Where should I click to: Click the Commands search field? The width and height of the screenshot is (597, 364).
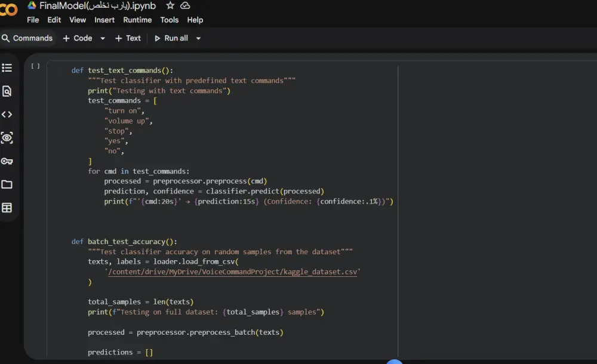[x=29, y=38]
